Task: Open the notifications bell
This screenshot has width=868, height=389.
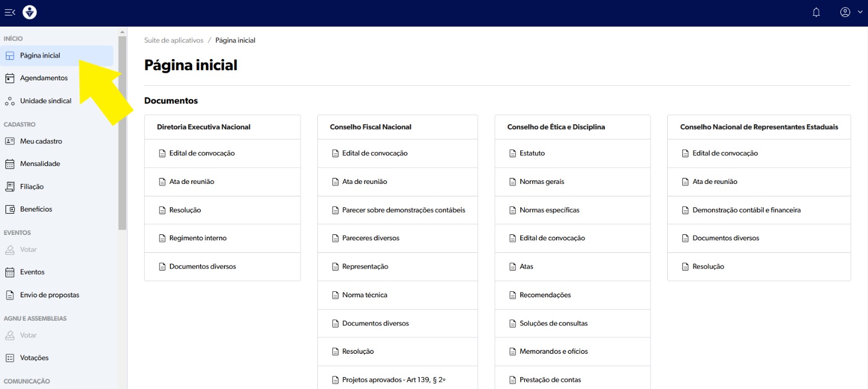Action: (816, 12)
